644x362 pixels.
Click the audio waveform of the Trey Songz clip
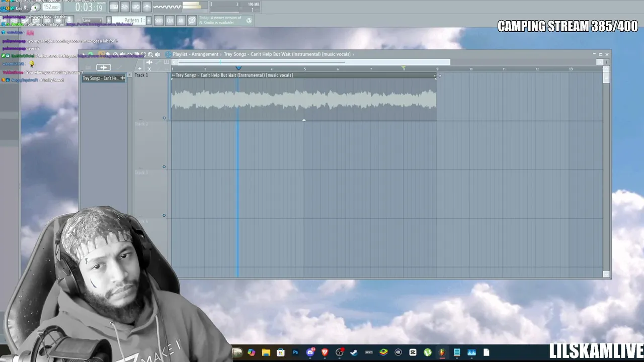(x=303, y=100)
